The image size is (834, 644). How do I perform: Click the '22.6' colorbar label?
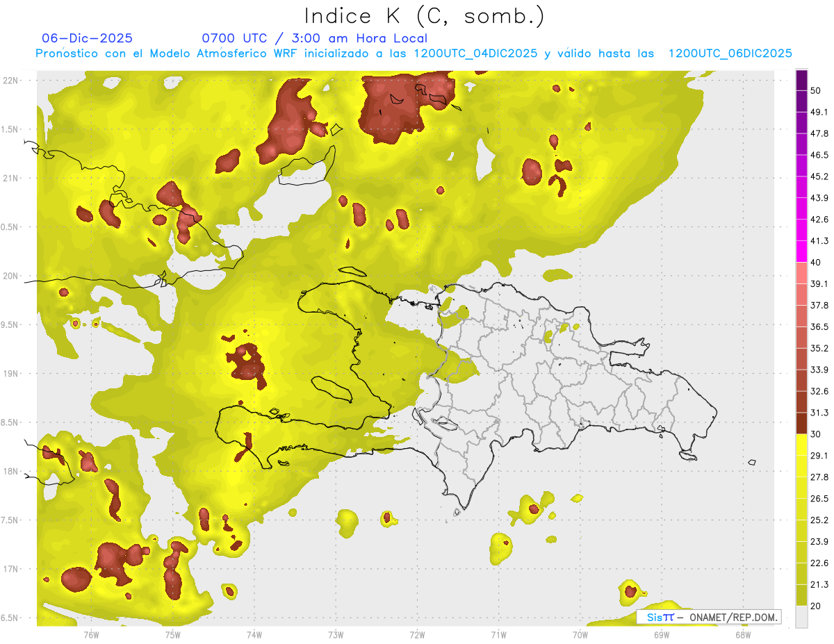[819, 563]
